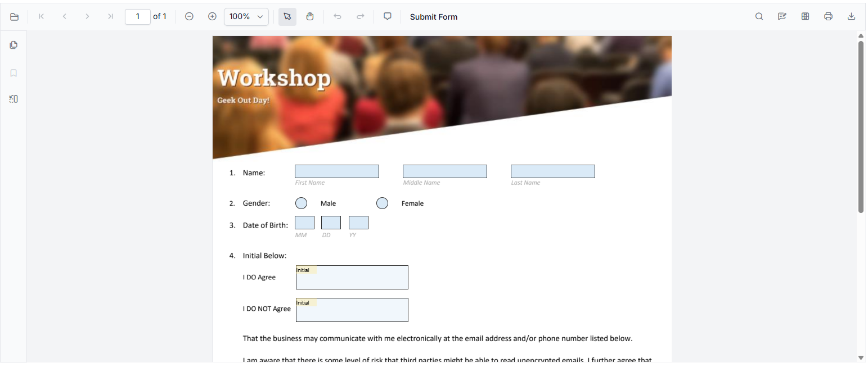Select the text selection cursor tool
Screen dimensions: 868x367
point(287,16)
